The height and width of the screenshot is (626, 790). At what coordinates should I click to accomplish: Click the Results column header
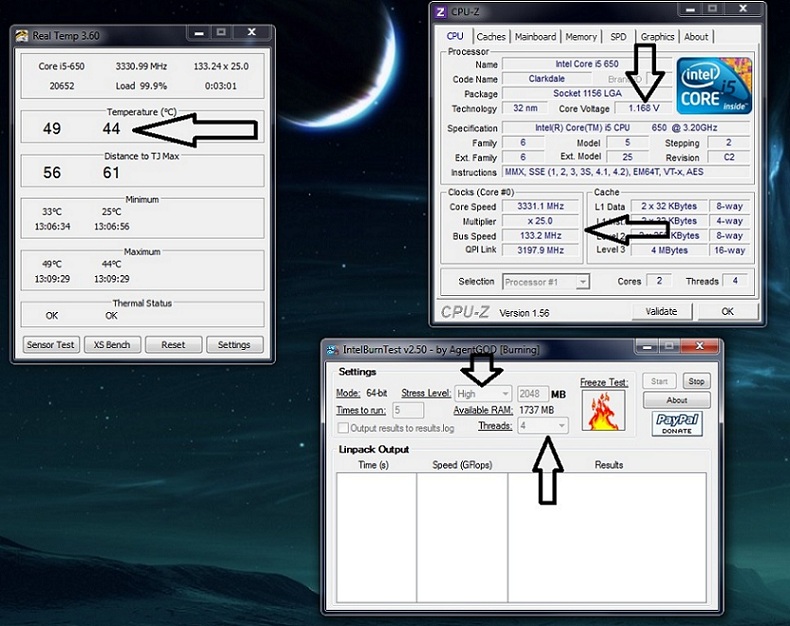[609, 465]
